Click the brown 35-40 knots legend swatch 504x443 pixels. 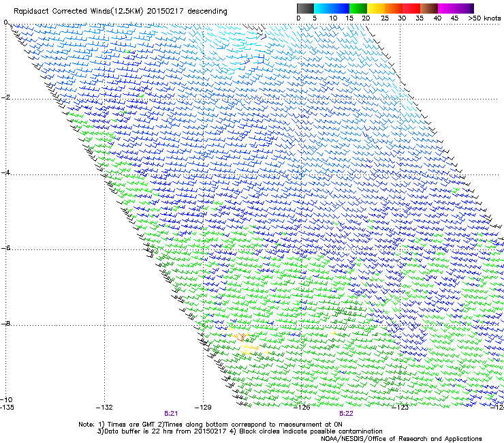tap(429, 8)
